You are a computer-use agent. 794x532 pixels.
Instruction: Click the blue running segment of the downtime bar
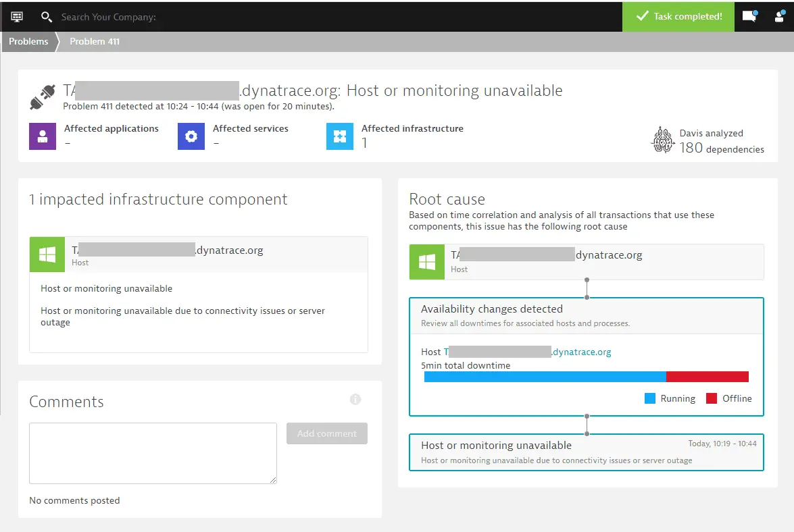(545, 377)
